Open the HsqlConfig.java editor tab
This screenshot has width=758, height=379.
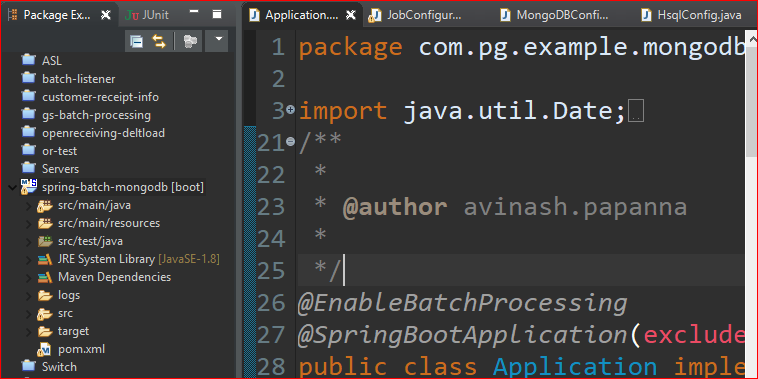(x=692, y=15)
